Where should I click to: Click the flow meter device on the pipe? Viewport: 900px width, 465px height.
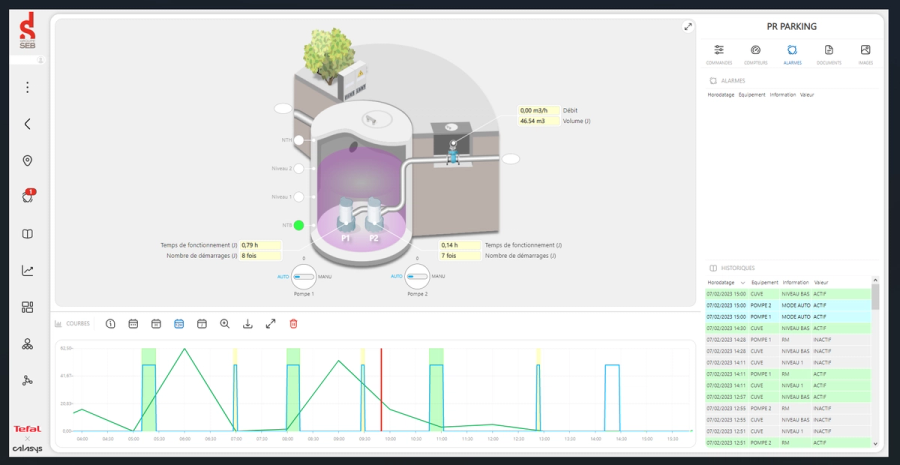453,152
